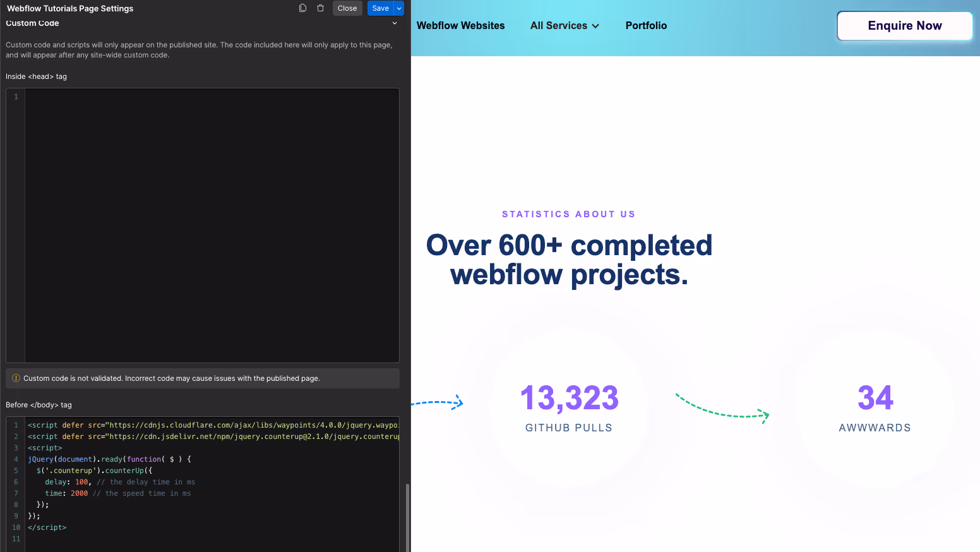The height and width of the screenshot is (552, 980).
Task: Expand the All Services dropdown menu
Action: click(x=565, y=26)
